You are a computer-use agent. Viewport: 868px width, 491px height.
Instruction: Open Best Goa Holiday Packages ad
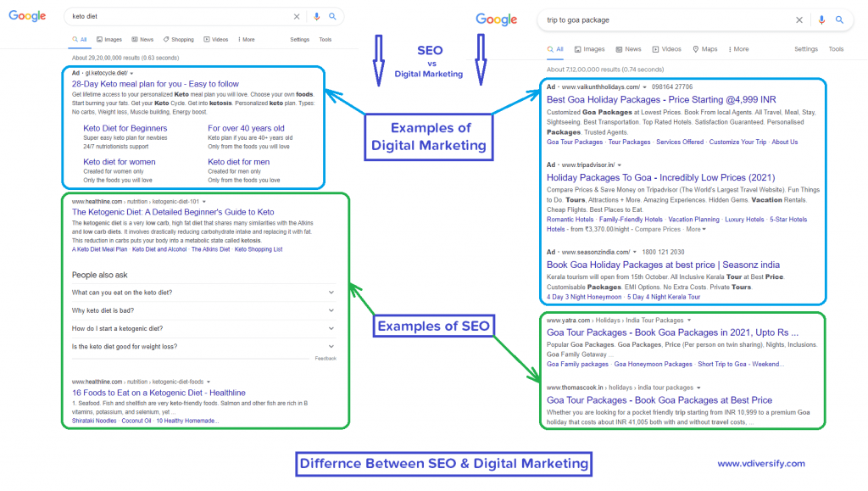(661, 99)
